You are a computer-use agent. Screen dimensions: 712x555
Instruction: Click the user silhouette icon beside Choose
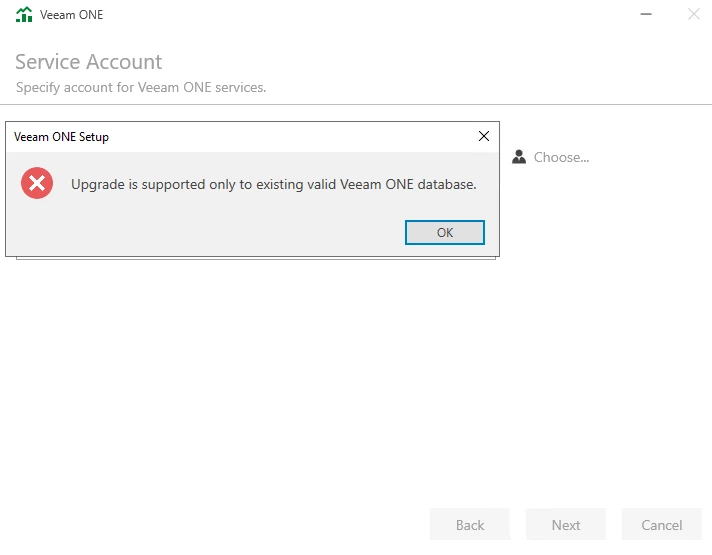[519, 157]
